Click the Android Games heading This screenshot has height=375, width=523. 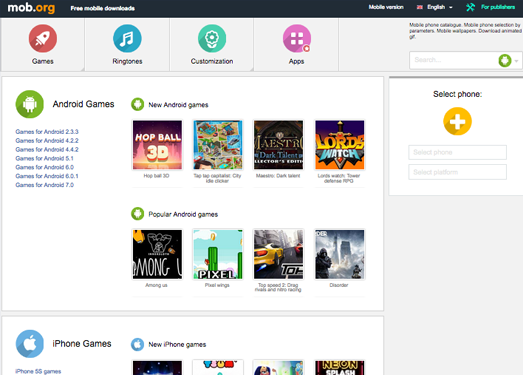83,104
